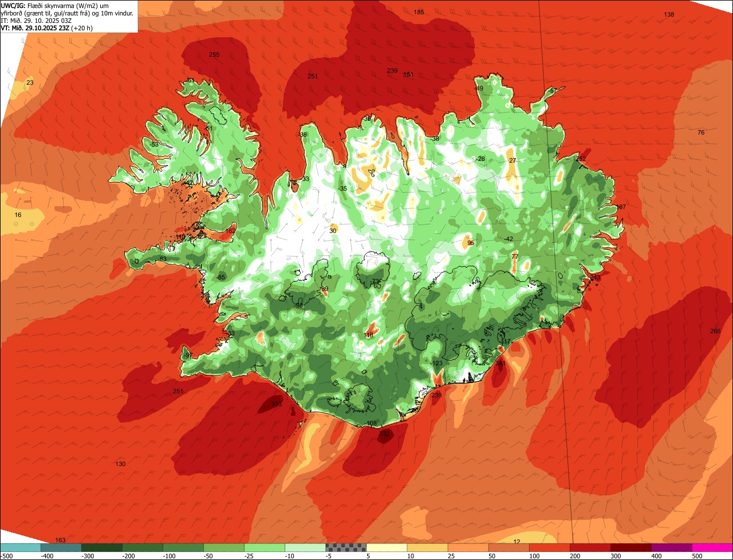This screenshot has height=560, width=733.
Task: Click the legend label '200'
Action: pos(575,555)
